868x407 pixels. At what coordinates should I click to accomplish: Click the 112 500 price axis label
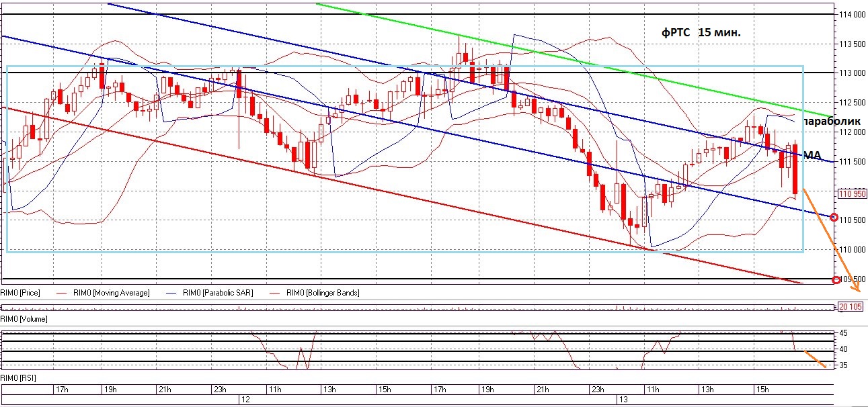[851, 103]
